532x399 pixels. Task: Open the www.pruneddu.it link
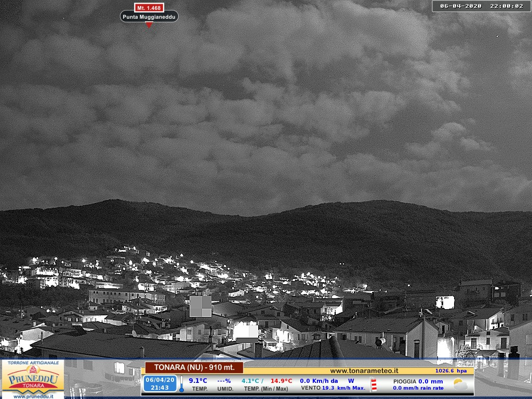(x=33, y=396)
